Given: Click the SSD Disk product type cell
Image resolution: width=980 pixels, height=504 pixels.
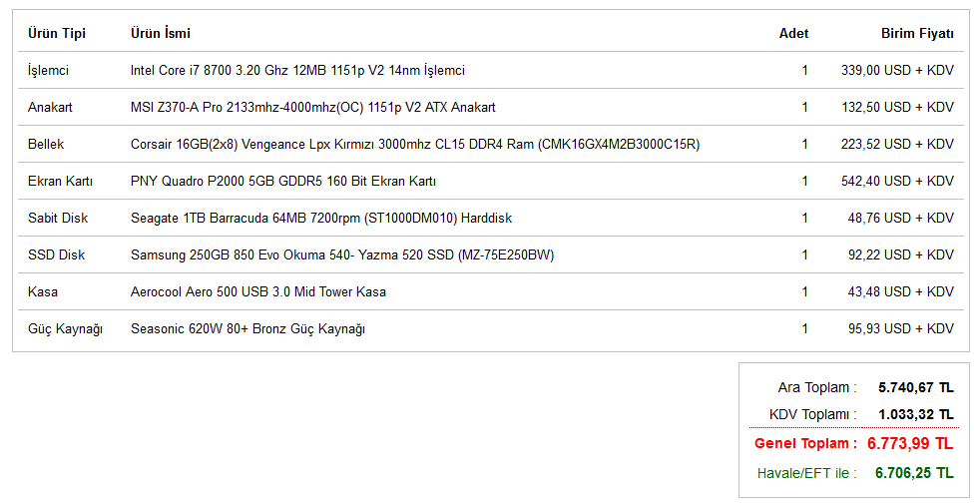Looking at the screenshot, I should point(56,255).
